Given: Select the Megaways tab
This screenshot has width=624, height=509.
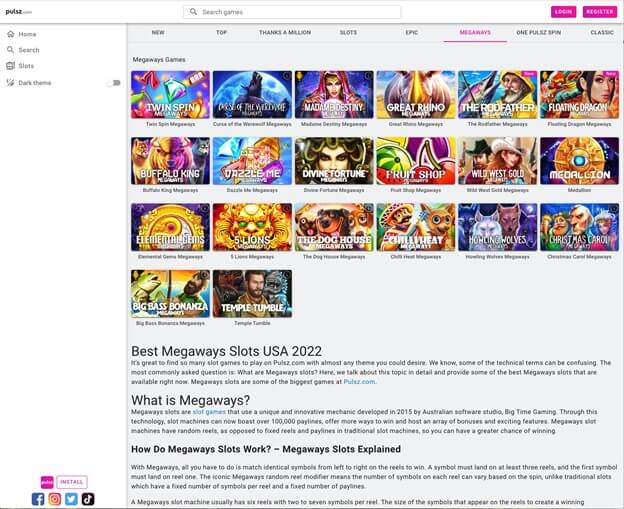Looking at the screenshot, I should pos(475,33).
